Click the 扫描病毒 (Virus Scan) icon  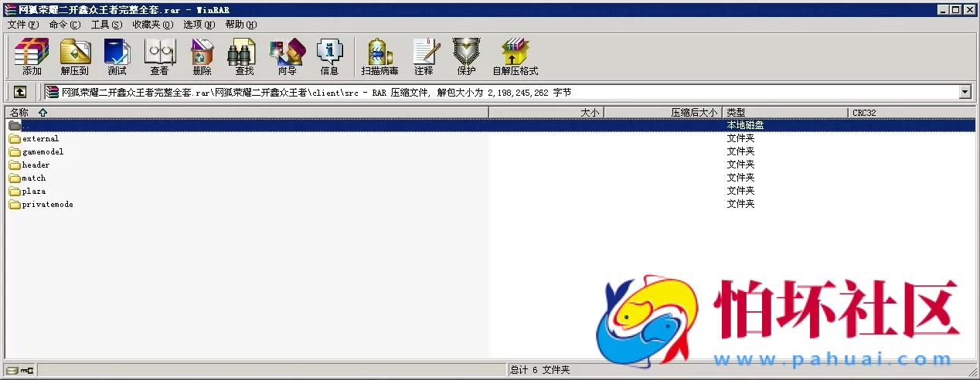[379, 56]
